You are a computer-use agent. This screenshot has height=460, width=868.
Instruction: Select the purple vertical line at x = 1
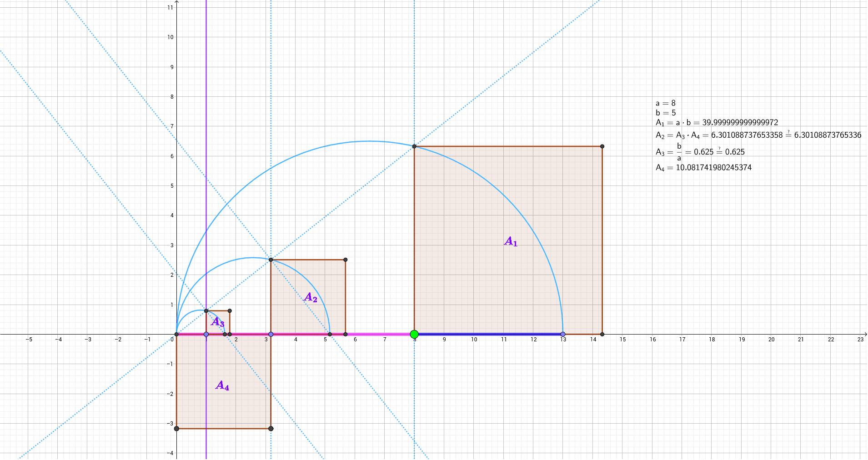206,136
